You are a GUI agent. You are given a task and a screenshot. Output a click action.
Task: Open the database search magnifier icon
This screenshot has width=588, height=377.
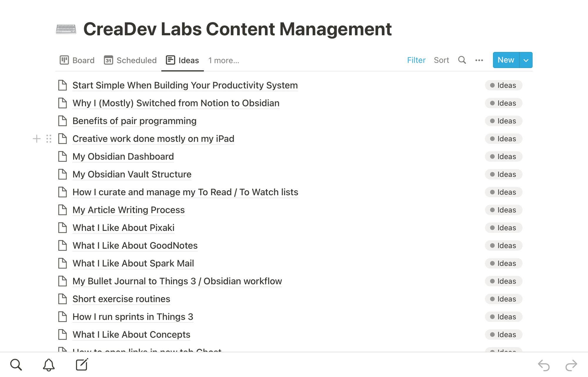462,60
